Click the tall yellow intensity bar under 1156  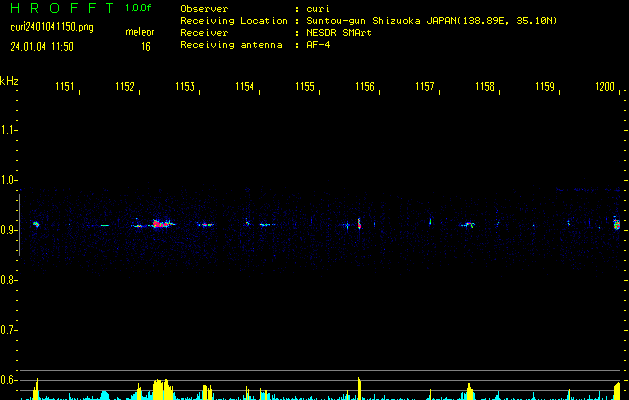358,388
